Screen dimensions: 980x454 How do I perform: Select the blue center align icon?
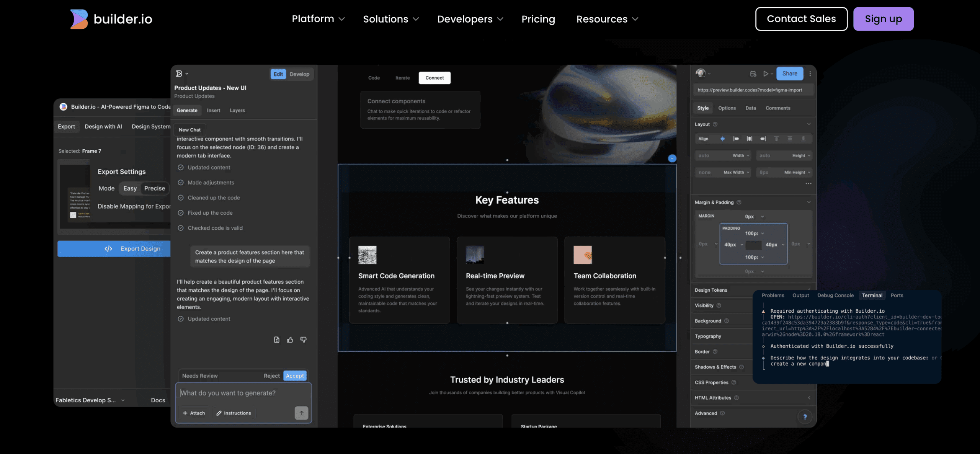pyautogui.click(x=722, y=139)
